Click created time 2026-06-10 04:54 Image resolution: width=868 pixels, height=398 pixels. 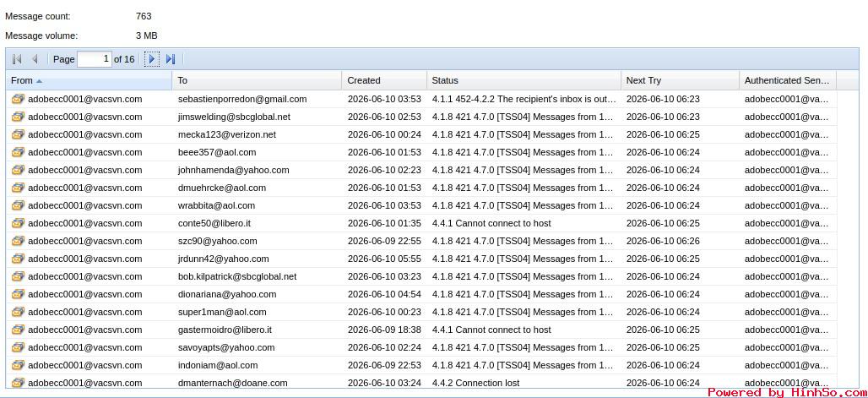384,294
